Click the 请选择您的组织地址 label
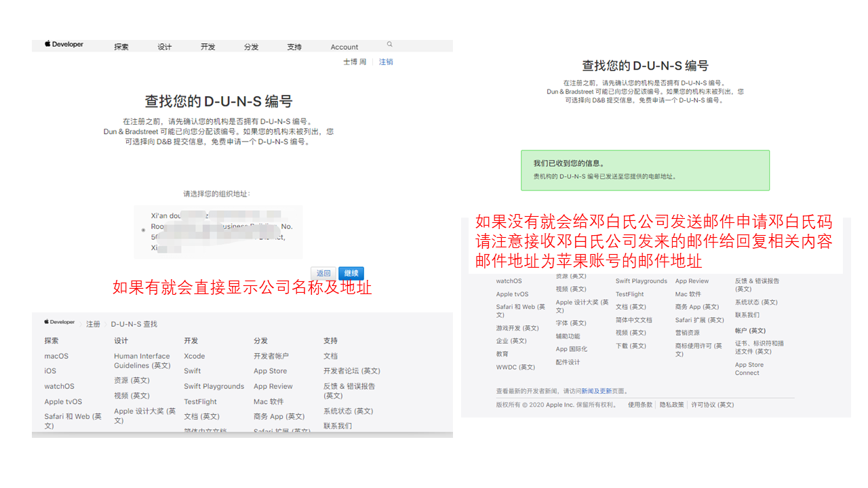Viewport: 868px width, 488px height. point(216,194)
